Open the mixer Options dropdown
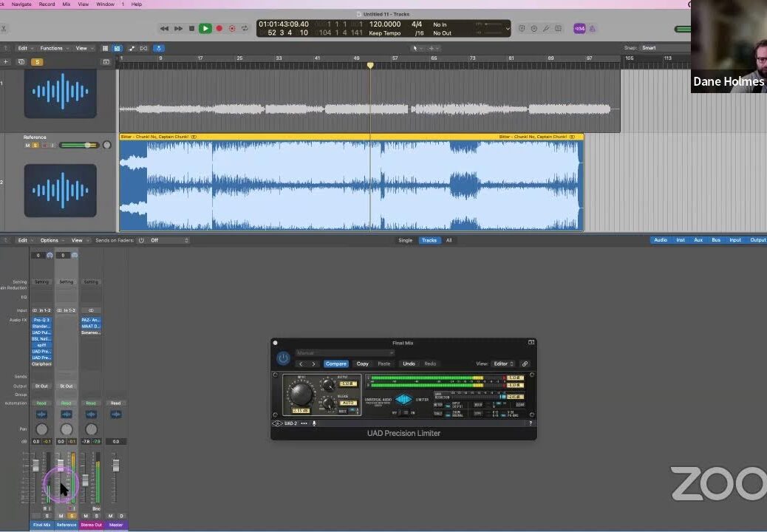This screenshot has width=767, height=532. 52,241
